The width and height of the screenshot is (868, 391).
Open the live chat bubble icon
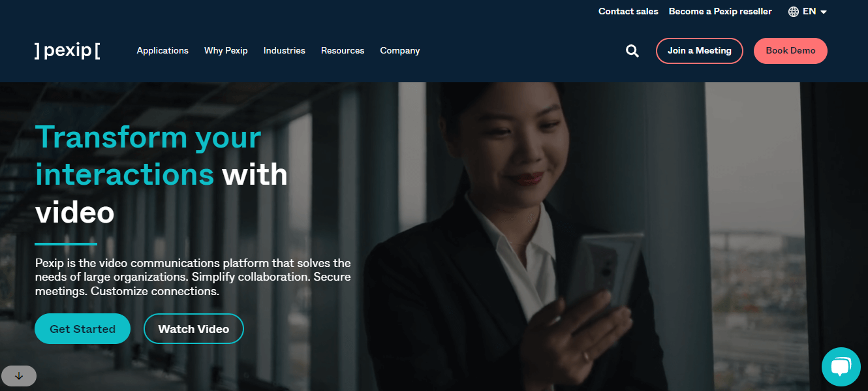(x=841, y=367)
